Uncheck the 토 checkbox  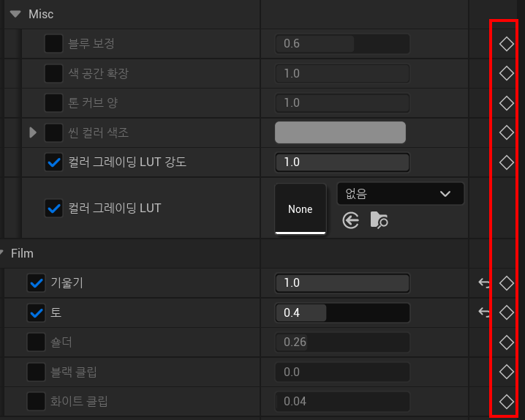click(36, 313)
